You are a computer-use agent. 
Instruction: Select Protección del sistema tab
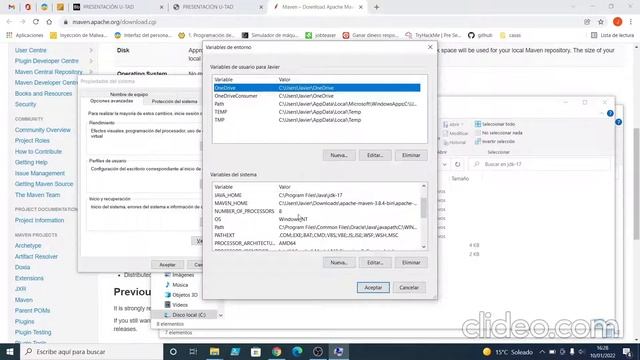click(x=174, y=101)
